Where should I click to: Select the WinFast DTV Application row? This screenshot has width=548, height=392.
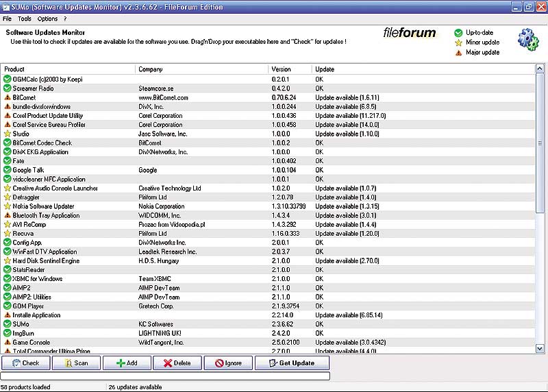coord(268,252)
